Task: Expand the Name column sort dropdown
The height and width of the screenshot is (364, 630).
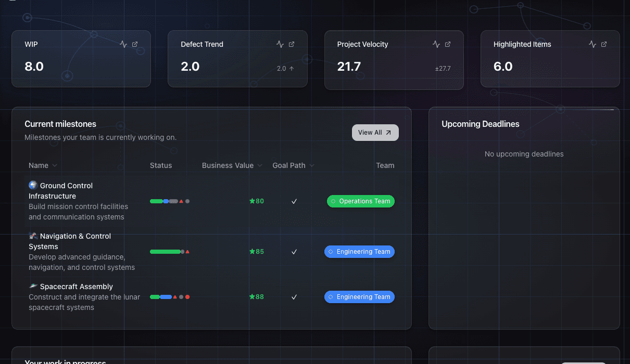Action: click(54, 165)
